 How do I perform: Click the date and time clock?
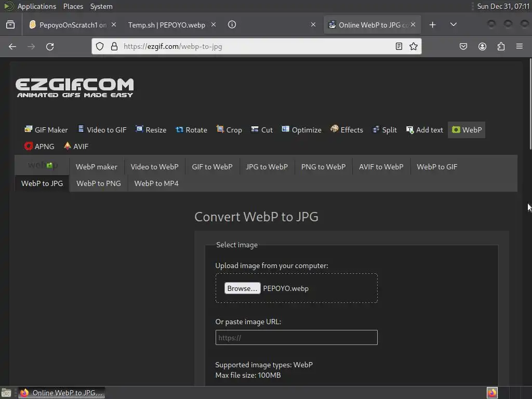click(503, 6)
